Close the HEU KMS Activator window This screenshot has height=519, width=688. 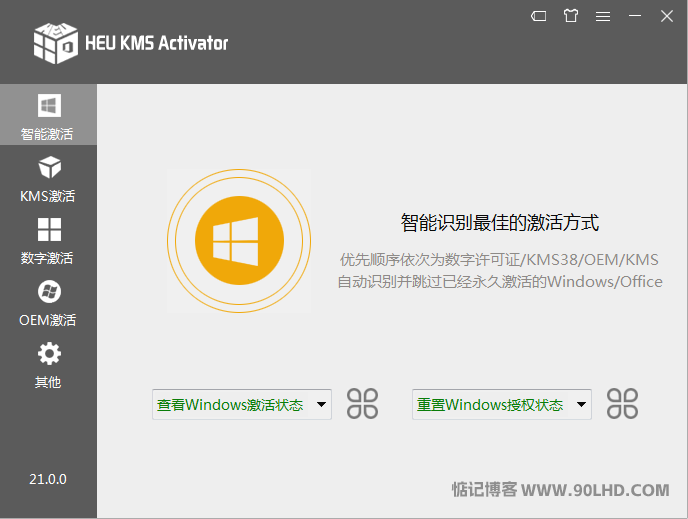[x=666, y=16]
